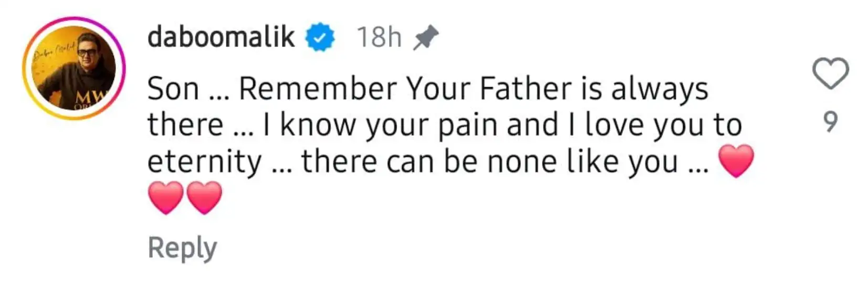Click the first heart emoji on last line
The image size is (868, 286).
click(166, 197)
